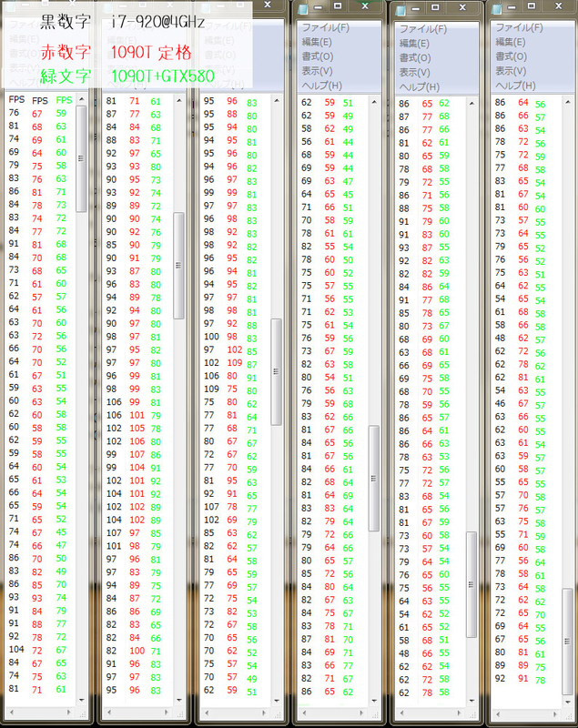Open ヘルプ(H) menu in the fourth Notepad window
Viewport: 578px width, 728px height.
click(x=321, y=86)
